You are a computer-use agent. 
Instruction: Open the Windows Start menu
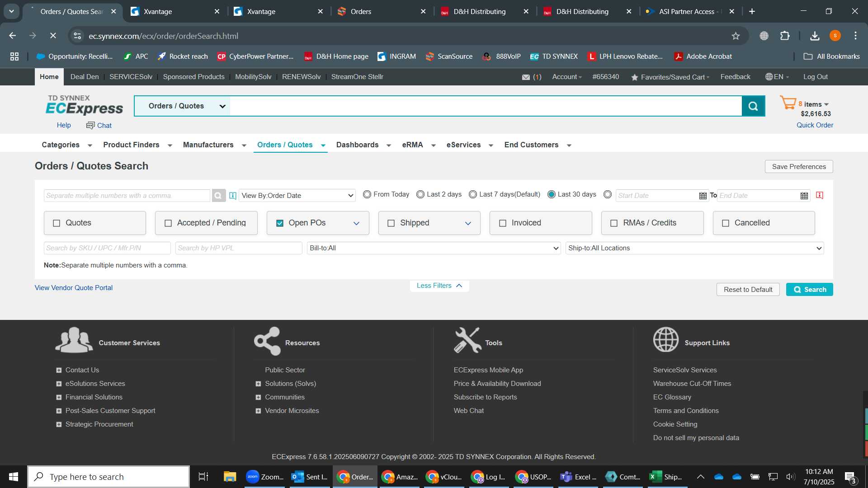pos(13,477)
